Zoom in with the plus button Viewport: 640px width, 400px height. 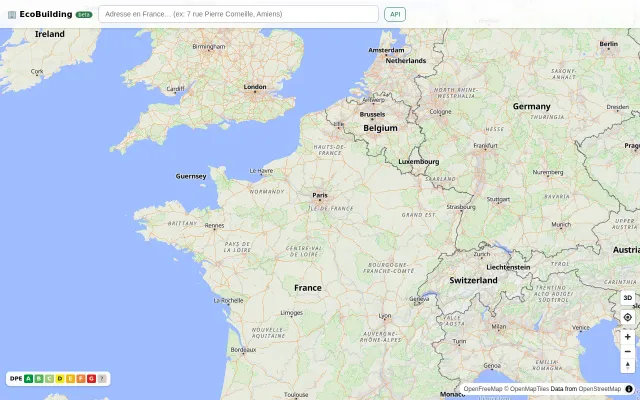click(628, 337)
